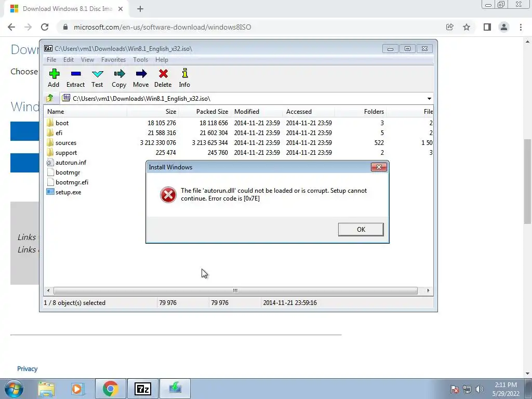Sort by the Folders column header
The image size is (532, 399).
point(361,112)
